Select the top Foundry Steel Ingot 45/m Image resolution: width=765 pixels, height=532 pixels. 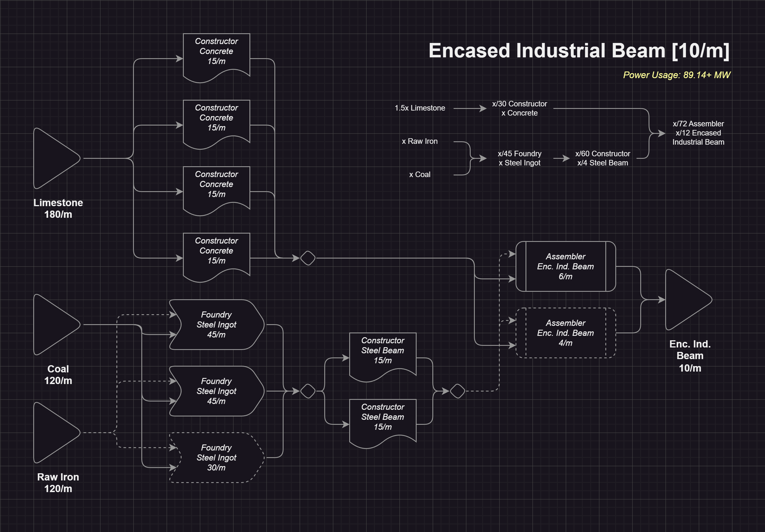[216, 324]
